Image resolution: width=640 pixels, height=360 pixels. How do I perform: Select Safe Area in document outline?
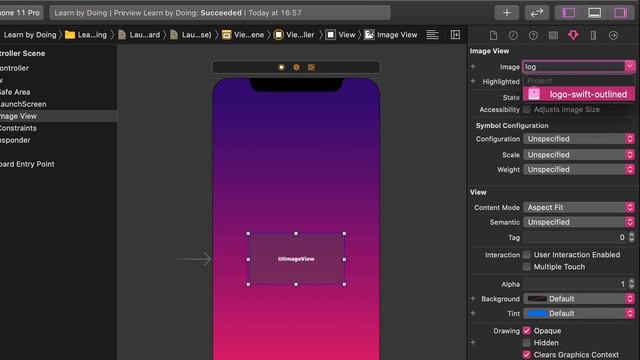pos(15,92)
